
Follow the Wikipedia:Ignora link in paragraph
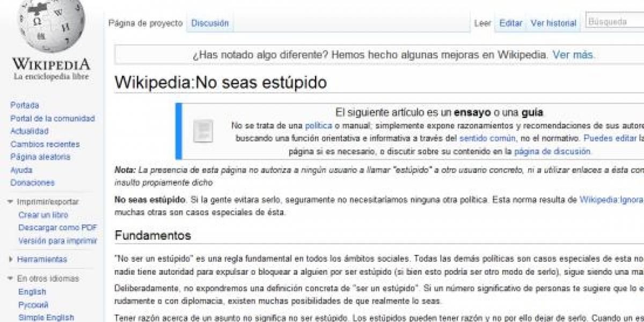tap(611, 200)
